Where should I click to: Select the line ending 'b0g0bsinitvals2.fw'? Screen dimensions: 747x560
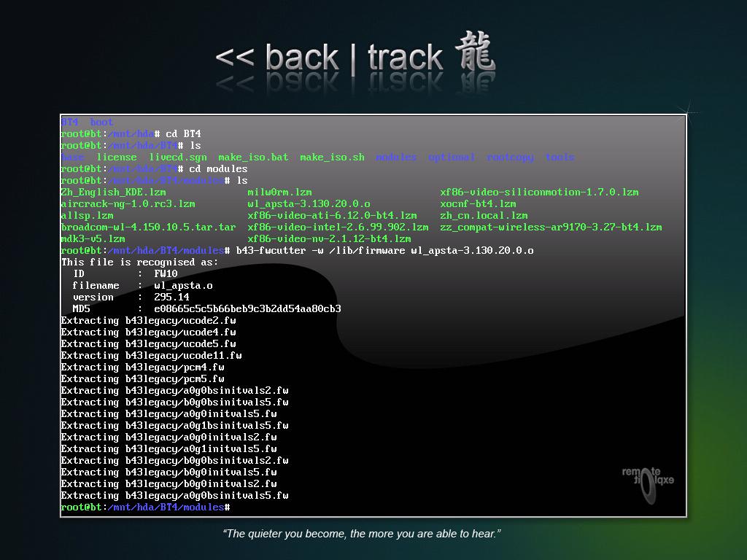click(175, 461)
